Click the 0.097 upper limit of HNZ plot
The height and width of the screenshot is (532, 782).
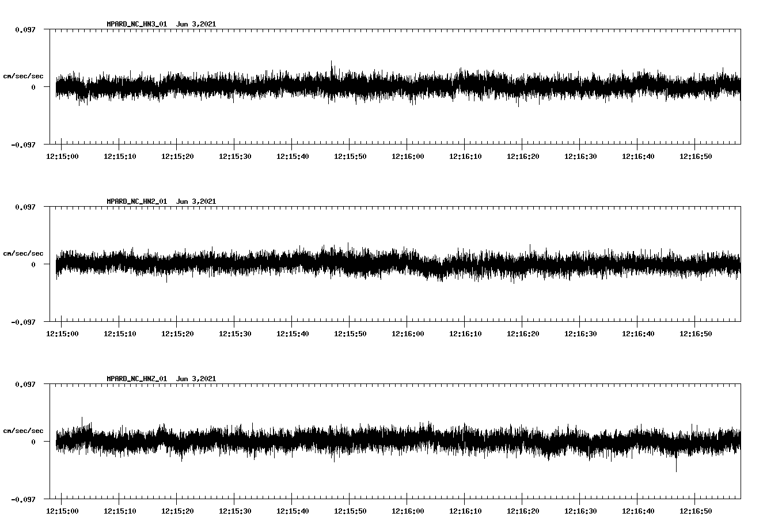25,384
